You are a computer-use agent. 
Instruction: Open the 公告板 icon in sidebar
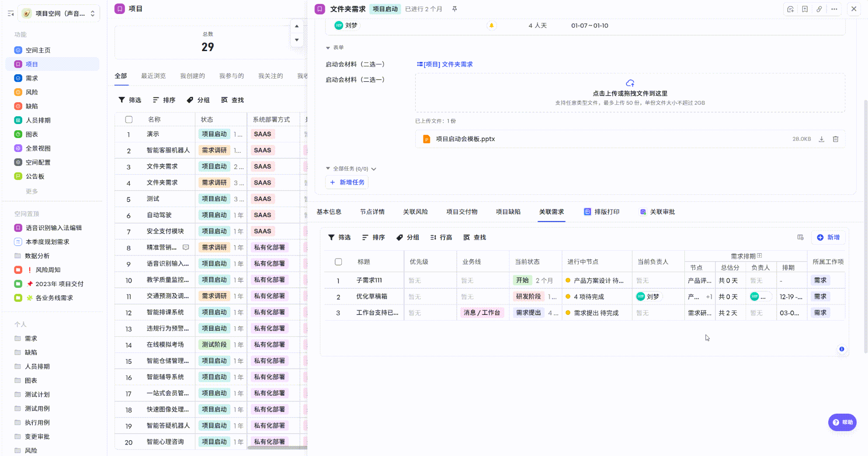[18, 176]
